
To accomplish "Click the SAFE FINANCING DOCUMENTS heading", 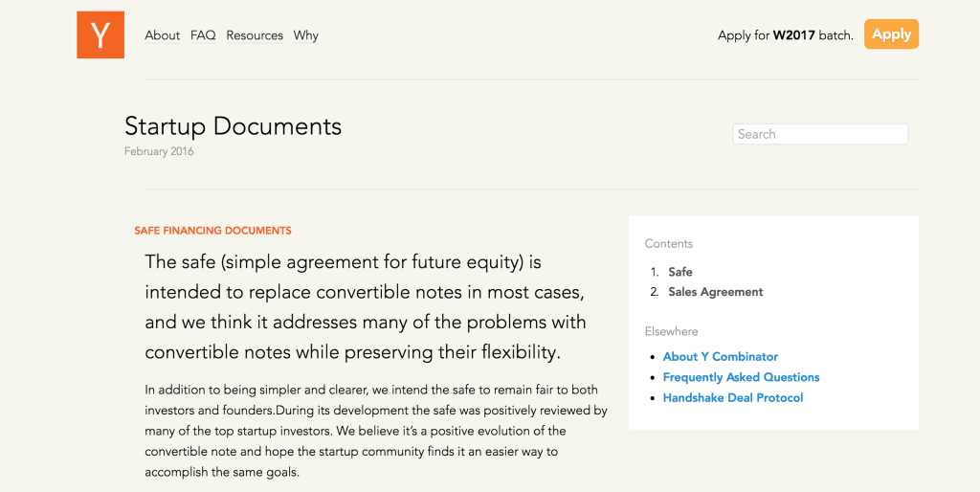I will 212,231.
